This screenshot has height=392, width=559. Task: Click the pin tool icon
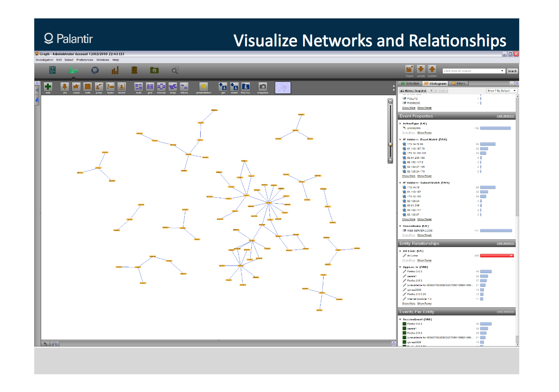pyautogui.click(x=65, y=86)
